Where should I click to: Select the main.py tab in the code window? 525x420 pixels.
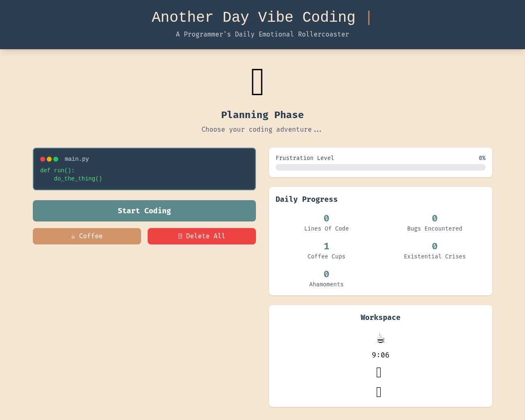pyautogui.click(x=76, y=159)
